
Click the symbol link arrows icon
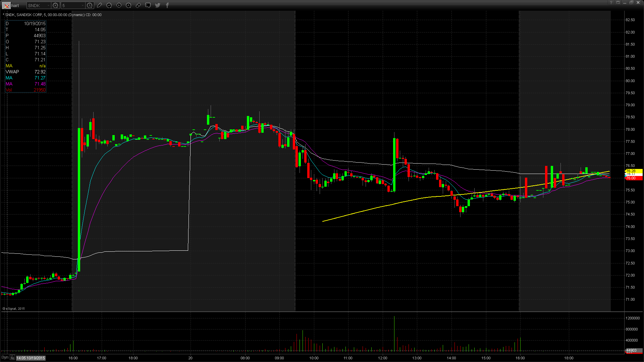click(x=138, y=5)
